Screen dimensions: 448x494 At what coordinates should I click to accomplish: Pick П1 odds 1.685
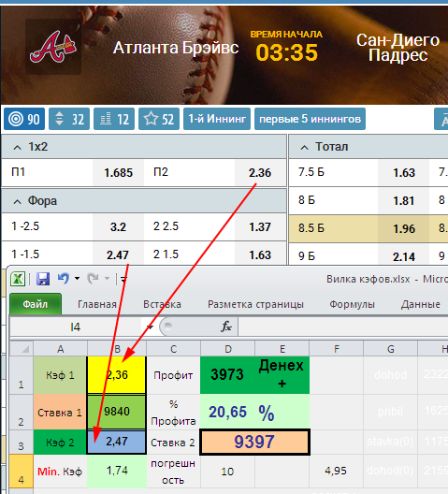118,173
